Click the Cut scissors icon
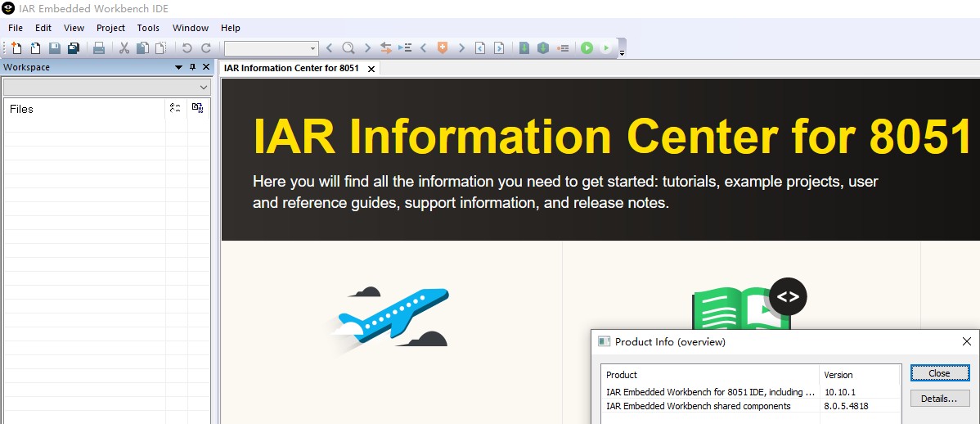 pos(124,48)
